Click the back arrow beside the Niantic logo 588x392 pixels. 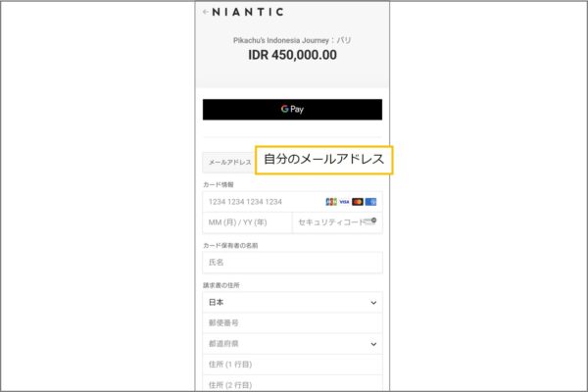pos(206,12)
